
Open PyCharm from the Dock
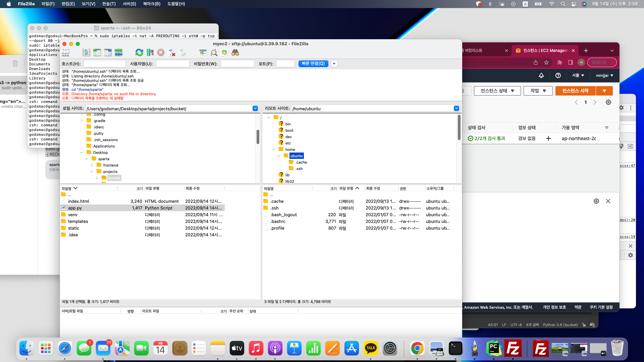[494, 349]
